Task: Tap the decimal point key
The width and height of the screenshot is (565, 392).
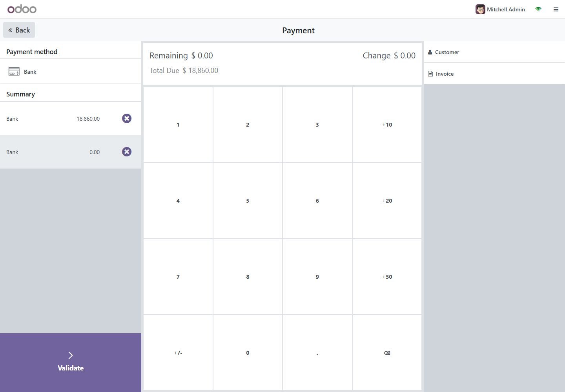Action: click(317, 353)
